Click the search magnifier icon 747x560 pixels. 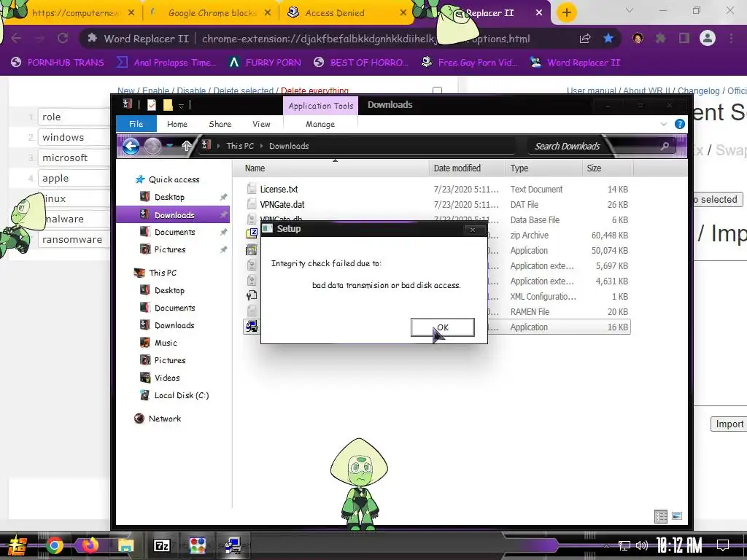pyautogui.click(x=665, y=146)
